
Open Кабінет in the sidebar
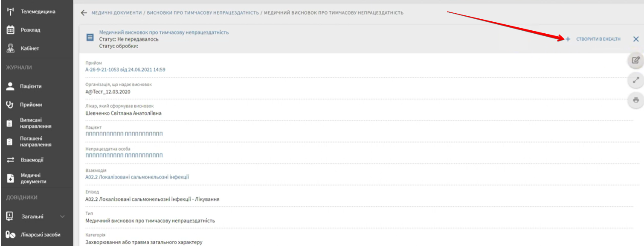pos(30,49)
